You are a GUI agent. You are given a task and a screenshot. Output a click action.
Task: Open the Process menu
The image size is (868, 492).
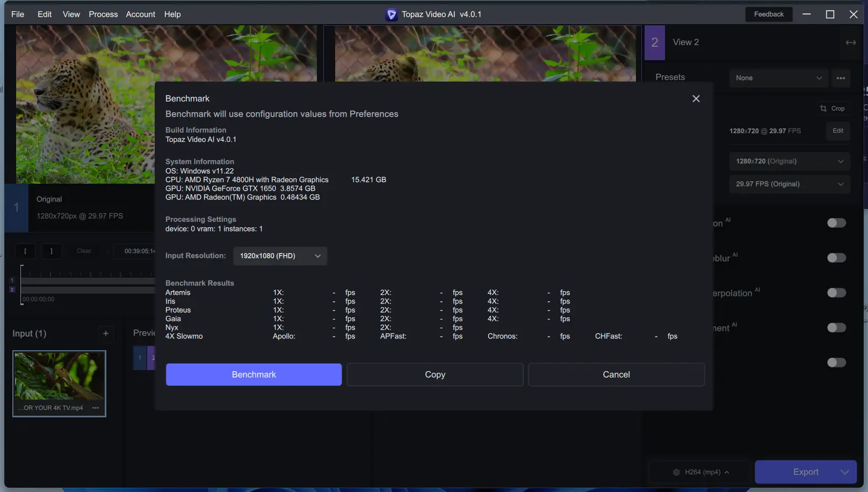(103, 14)
